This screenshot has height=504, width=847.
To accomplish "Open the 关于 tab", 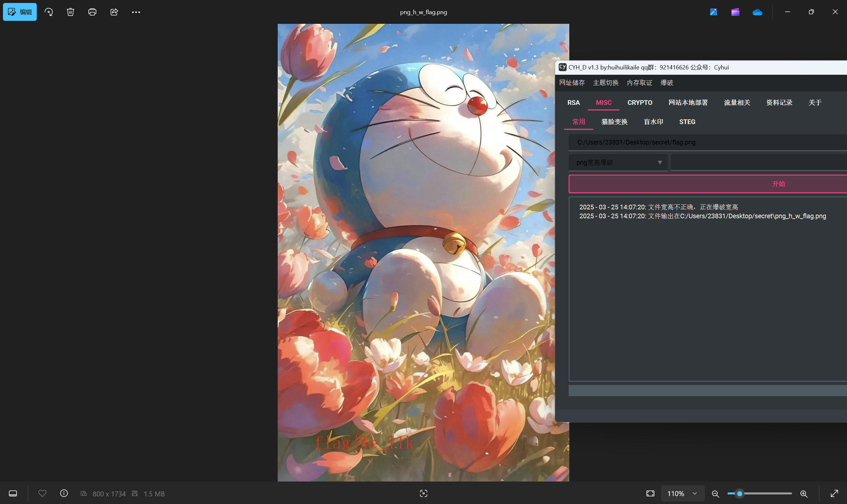I will tap(815, 103).
